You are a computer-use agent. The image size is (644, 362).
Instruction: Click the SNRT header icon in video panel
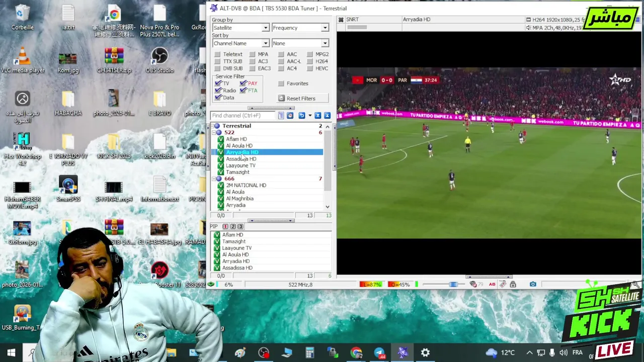(341, 20)
